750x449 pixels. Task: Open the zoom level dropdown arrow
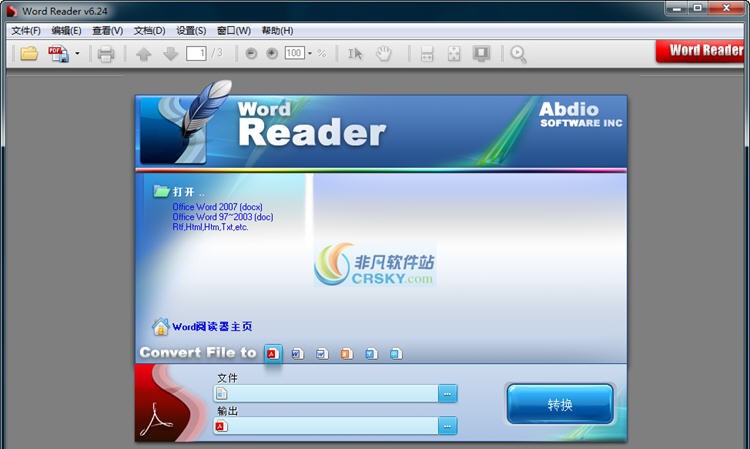point(310,53)
